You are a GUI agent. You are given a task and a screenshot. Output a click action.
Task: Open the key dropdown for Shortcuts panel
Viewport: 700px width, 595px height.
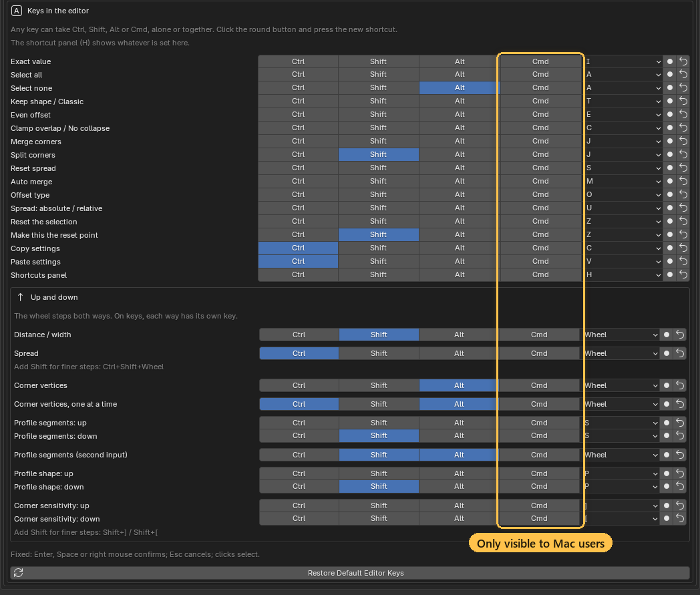coord(623,275)
